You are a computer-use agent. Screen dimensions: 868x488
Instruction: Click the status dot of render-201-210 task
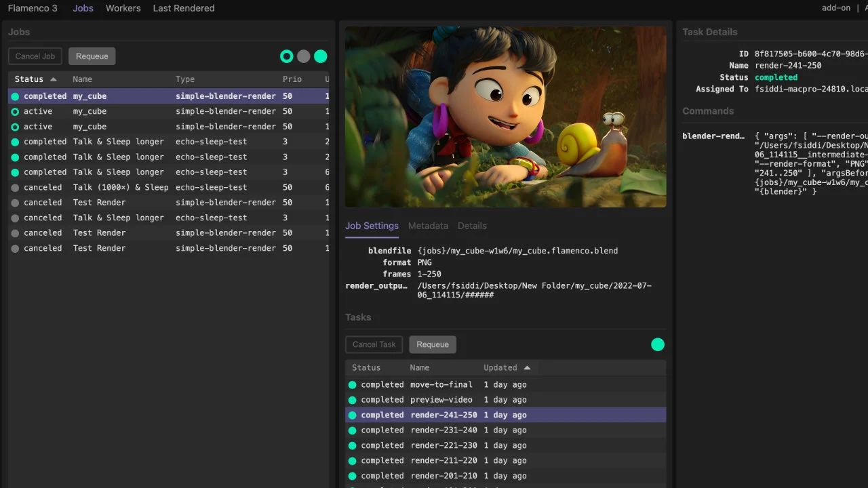352,476
